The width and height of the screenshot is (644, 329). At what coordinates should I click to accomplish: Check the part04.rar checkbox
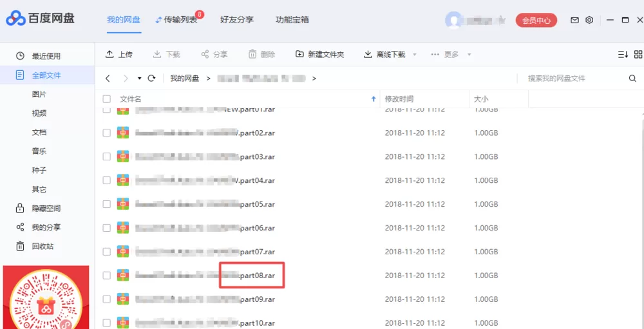coord(107,180)
